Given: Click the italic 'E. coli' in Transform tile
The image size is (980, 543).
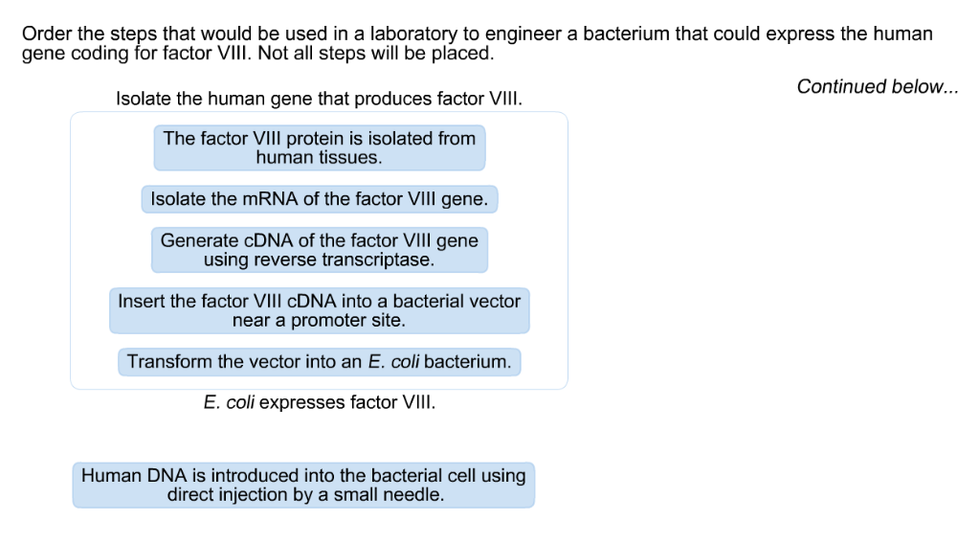Looking at the screenshot, I should pos(393,362).
